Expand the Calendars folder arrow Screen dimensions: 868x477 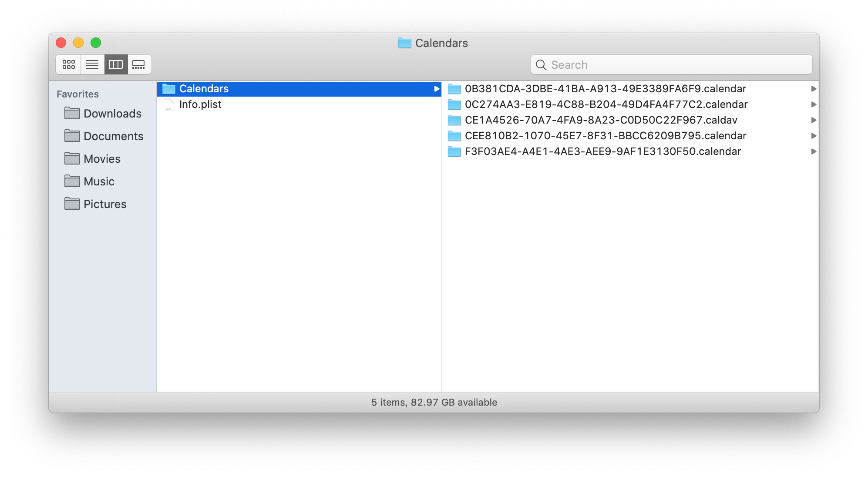(436, 89)
